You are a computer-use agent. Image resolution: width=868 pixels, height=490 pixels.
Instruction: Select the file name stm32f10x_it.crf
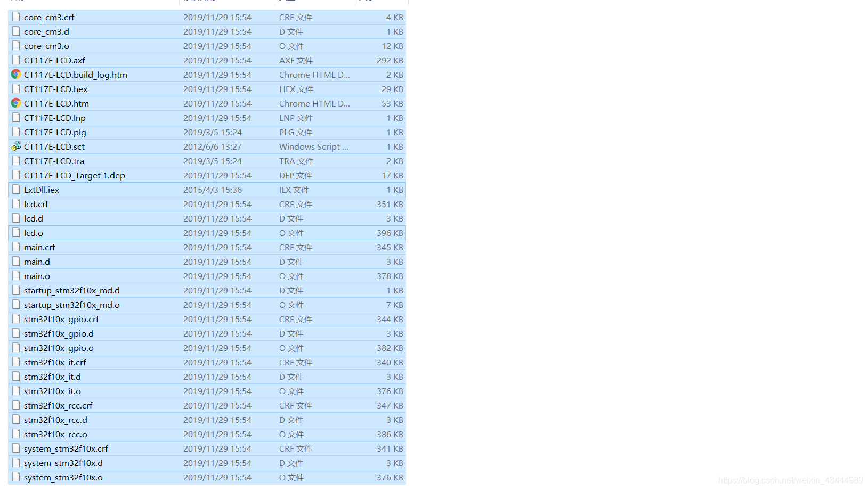click(55, 362)
